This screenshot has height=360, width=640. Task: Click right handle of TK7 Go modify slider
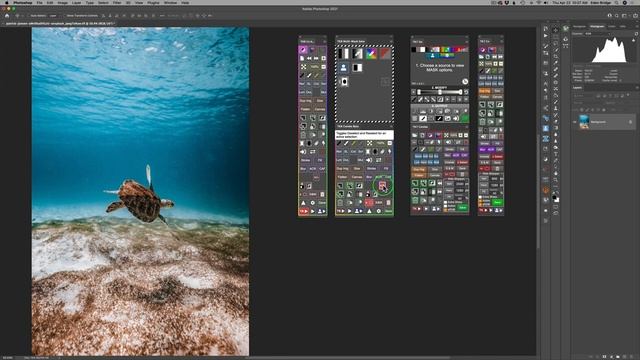tap(460, 92)
